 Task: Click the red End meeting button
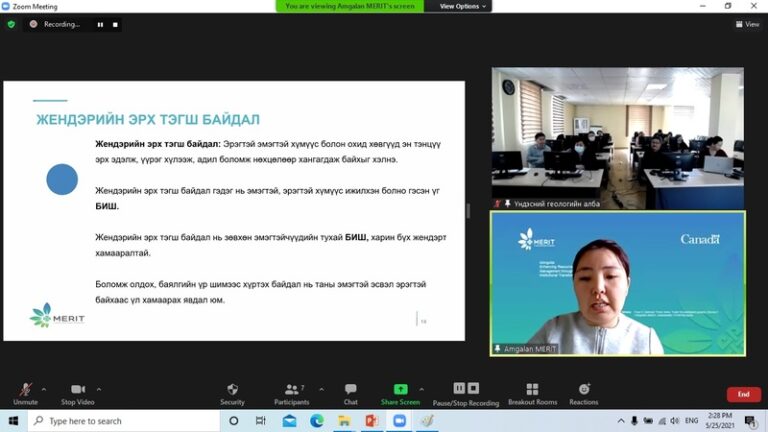click(x=743, y=395)
